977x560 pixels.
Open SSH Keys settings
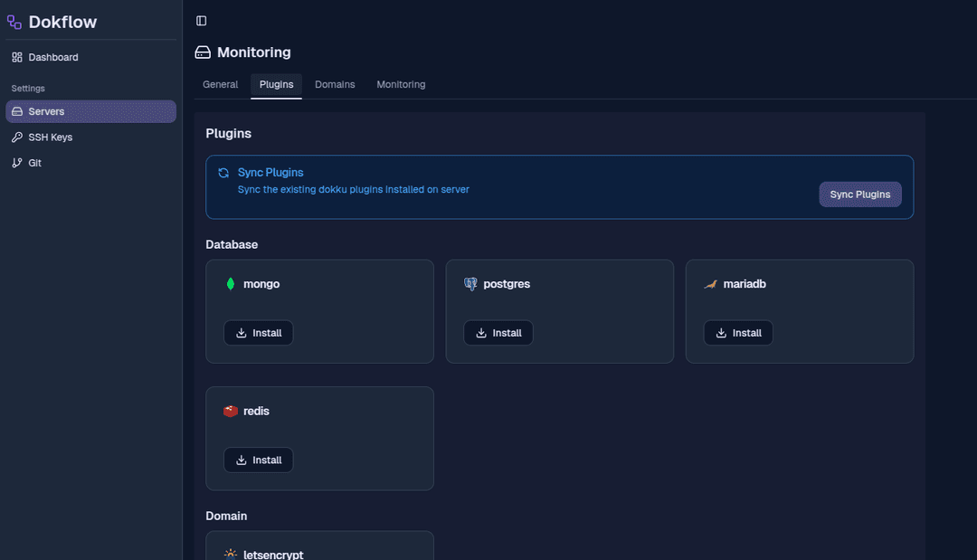(x=91, y=137)
